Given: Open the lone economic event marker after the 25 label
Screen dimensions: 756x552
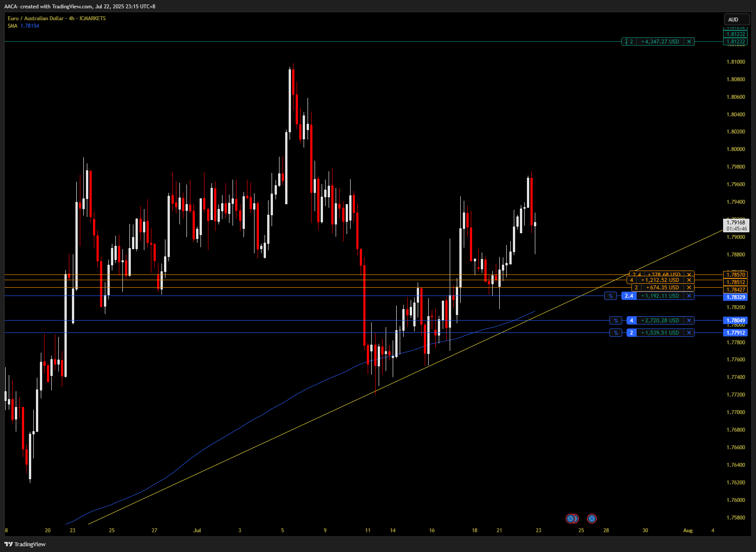Looking at the screenshot, I should click(592, 519).
